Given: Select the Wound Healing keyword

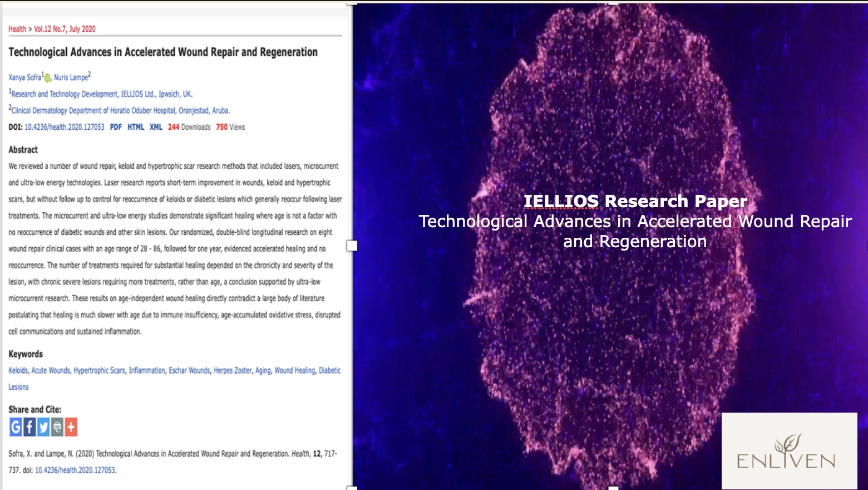Looking at the screenshot, I should (x=294, y=370).
